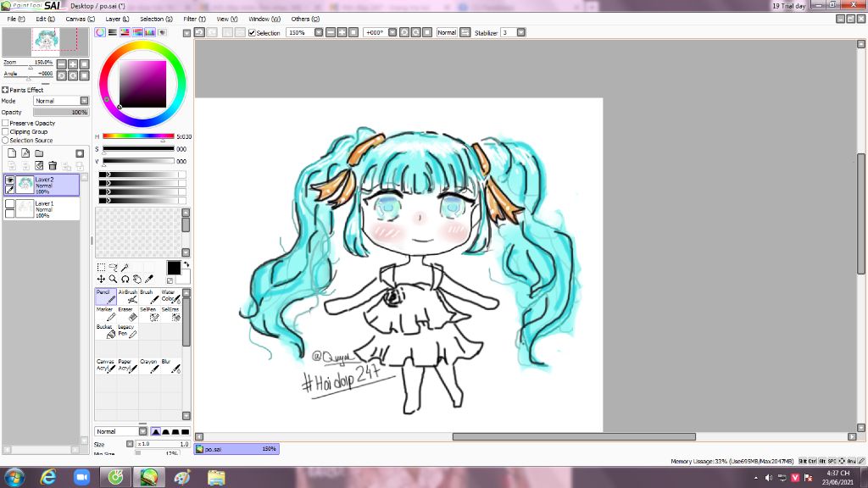Open the File menu
Viewport: 868px width, 488px height.
click(15, 19)
